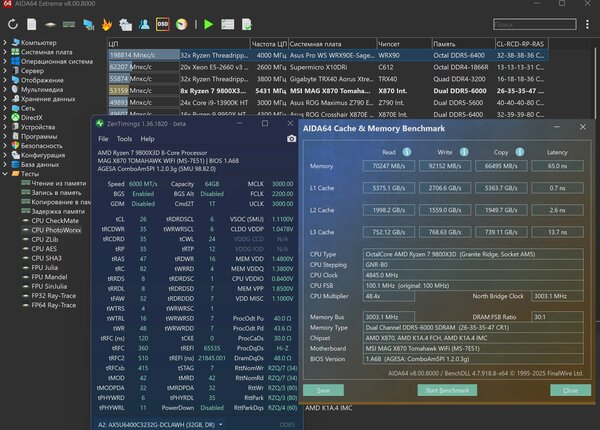Sort by the CL-RCD-RP-RAS column header
The image size is (600, 430).
coord(521,44)
